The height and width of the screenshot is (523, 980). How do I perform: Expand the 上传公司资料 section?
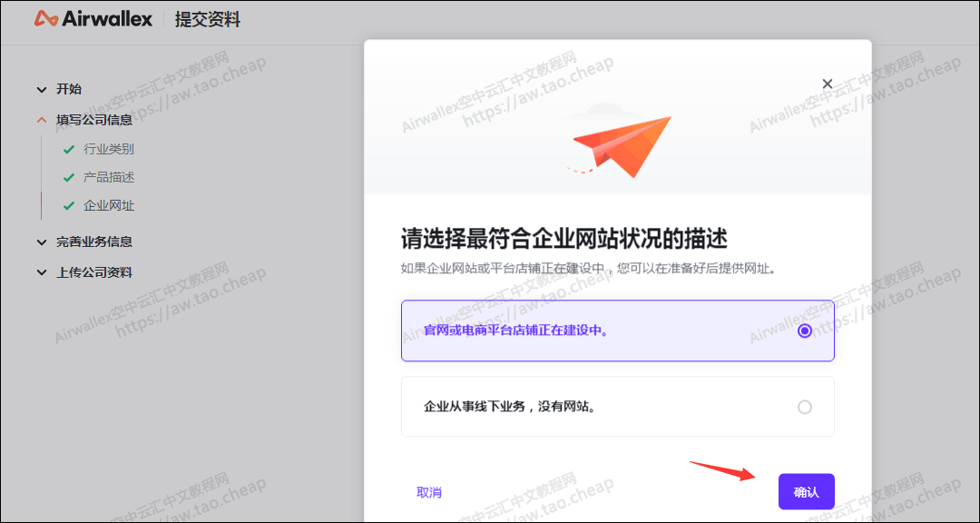pos(84,272)
